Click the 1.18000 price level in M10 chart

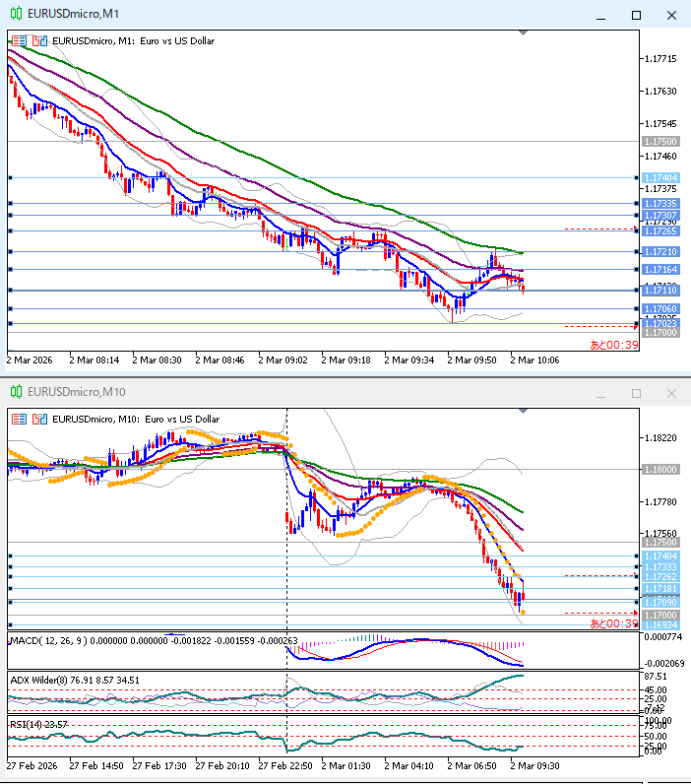pyautogui.click(x=660, y=470)
